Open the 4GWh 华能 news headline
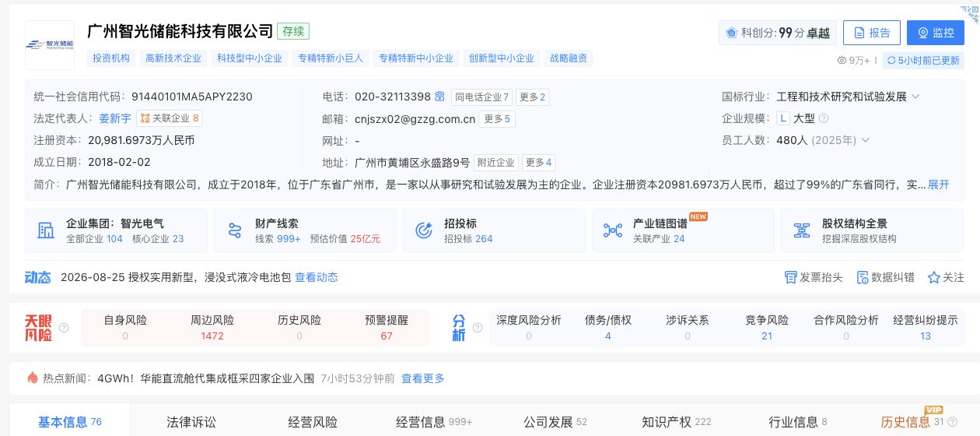980x436 pixels. click(205, 378)
